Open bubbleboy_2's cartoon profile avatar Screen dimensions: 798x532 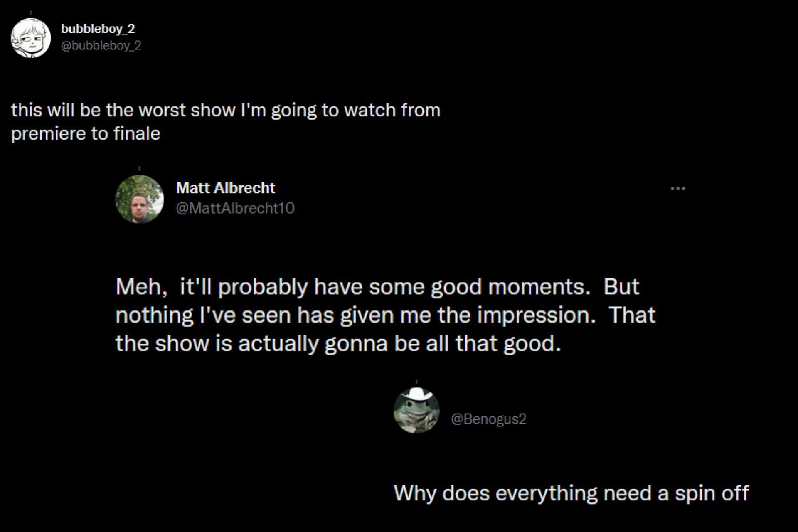coord(30,38)
